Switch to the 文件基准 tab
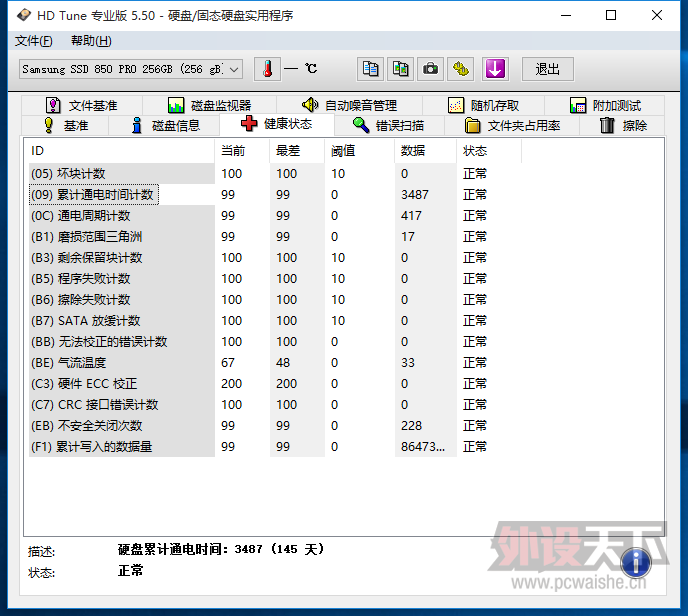 click(82, 105)
